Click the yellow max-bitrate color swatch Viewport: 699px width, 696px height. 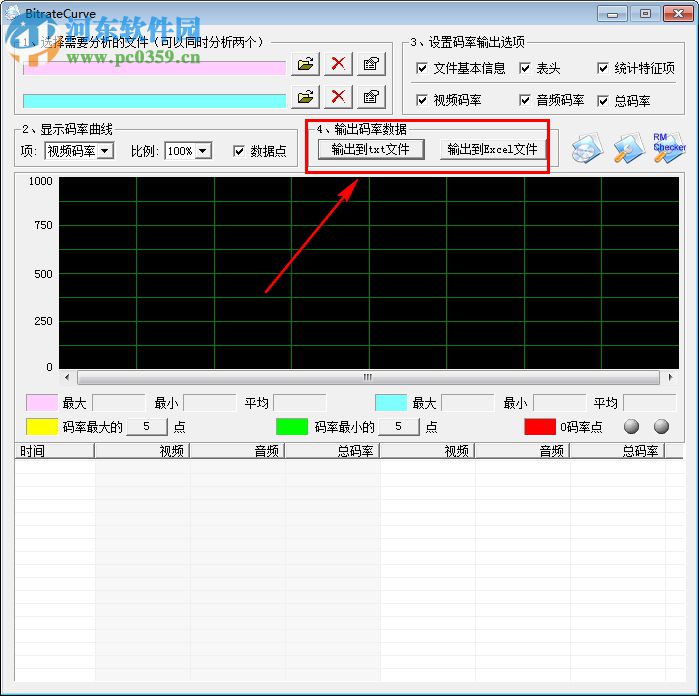[42, 427]
